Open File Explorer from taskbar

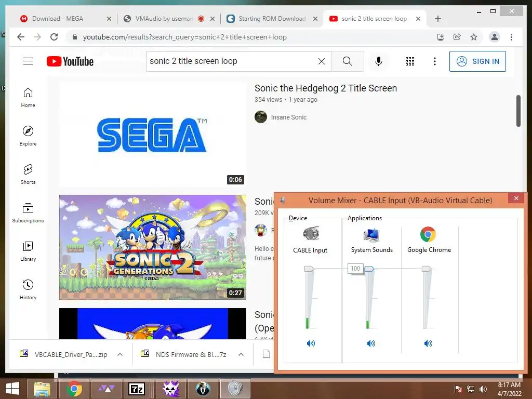coord(42,389)
